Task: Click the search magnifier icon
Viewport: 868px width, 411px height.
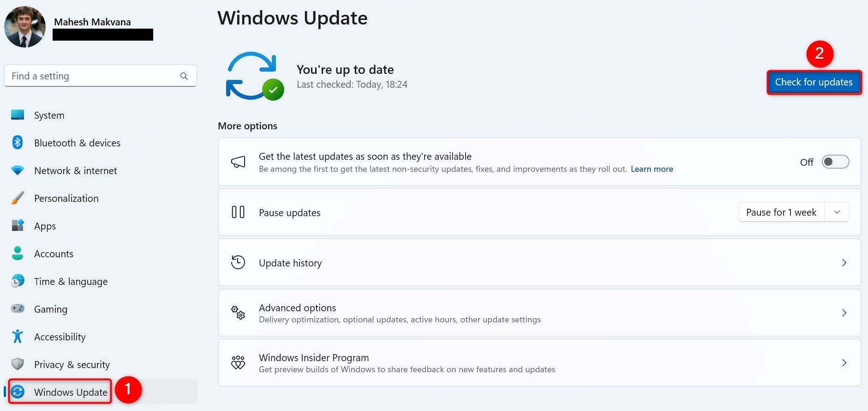Action: [184, 76]
